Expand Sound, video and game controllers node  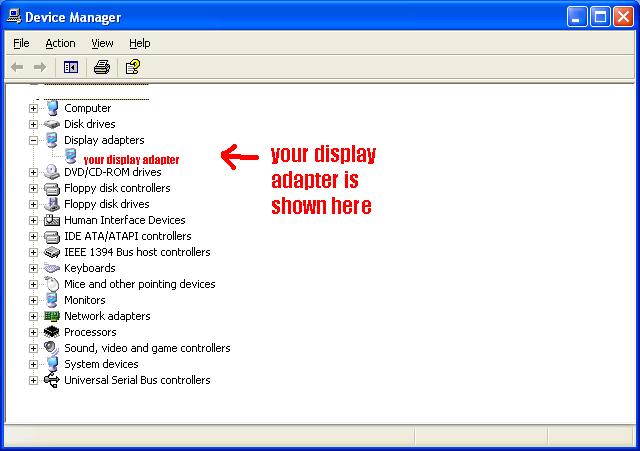(33, 348)
